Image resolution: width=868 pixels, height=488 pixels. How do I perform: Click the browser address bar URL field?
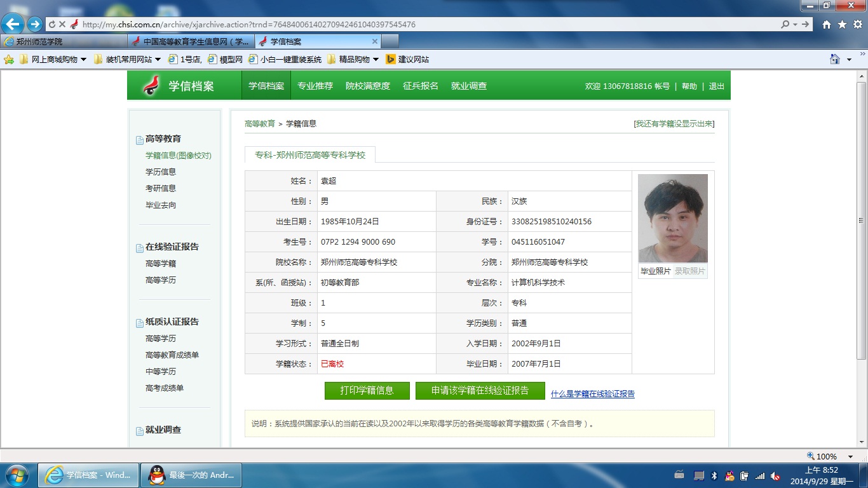pos(413,25)
